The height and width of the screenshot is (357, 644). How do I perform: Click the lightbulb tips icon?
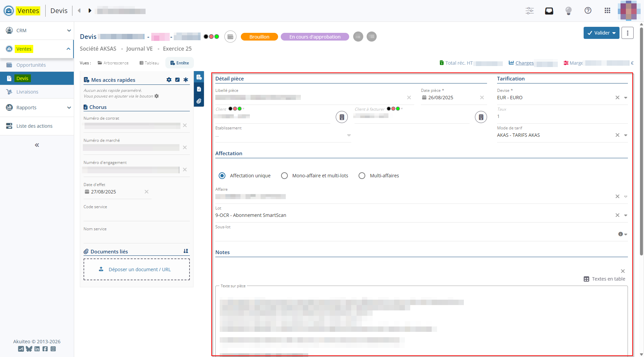pyautogui.click(x=569, y=11)
